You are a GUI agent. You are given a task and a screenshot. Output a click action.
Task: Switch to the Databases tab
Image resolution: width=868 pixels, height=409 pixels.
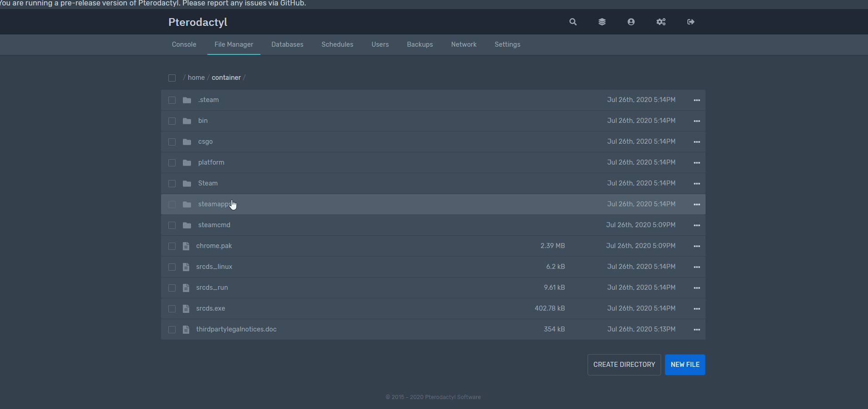pos(287,44)
